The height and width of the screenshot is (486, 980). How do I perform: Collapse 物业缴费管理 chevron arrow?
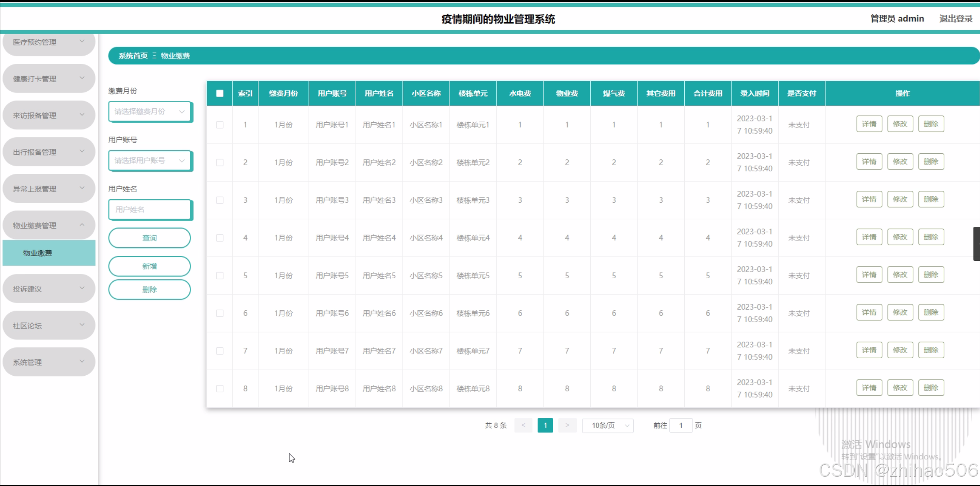(x=82, y=225)
